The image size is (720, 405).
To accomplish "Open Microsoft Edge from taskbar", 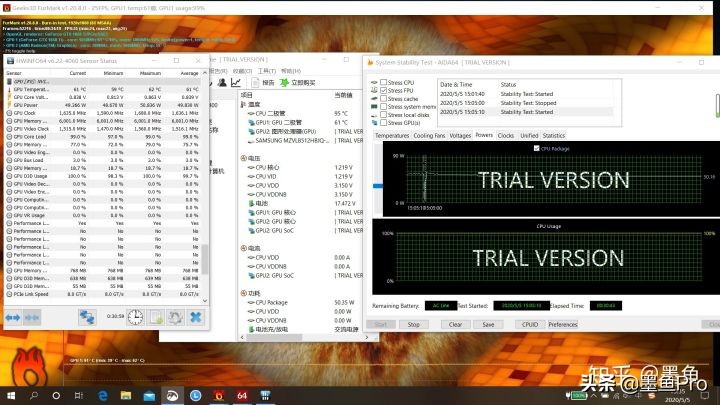I will coord(103,395).
